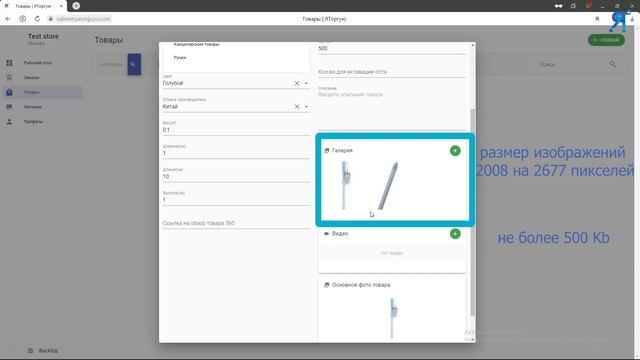Click the search magnifier icon at right
640x360 pixels.
(x=613, y=64)
